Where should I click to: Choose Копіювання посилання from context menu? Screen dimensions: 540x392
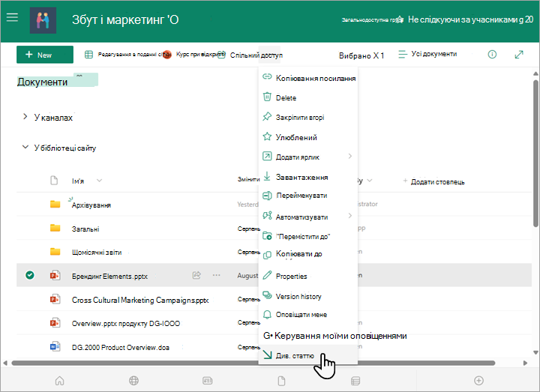tap(308, 78)
